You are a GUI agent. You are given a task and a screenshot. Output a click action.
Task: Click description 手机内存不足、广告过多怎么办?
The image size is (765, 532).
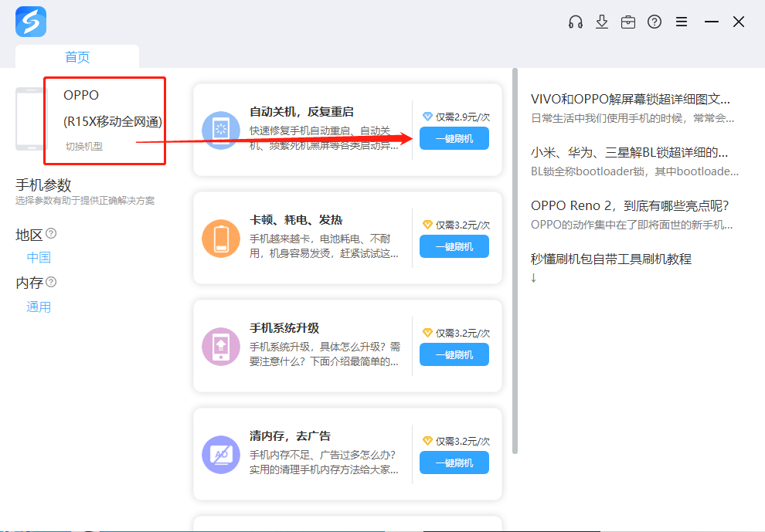[324, 462]
